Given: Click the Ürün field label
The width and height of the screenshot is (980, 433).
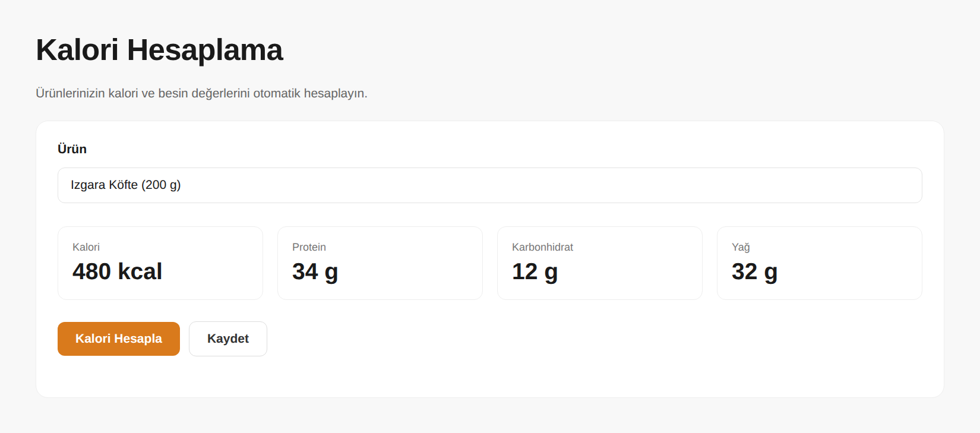Looking at the screenshot, I should [x=72, y=149].
